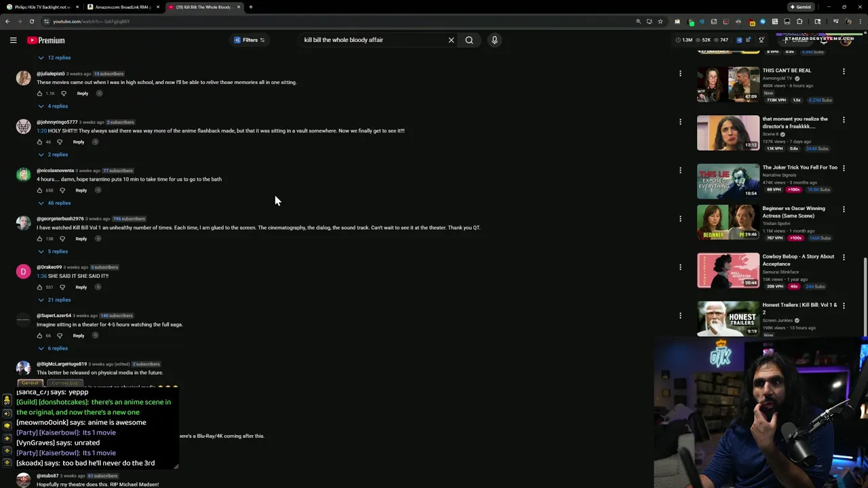Go to the YouTube Premium home logo
Image resolution: width=868 pixels, height=488 pixels.
(x=46, y=40)
